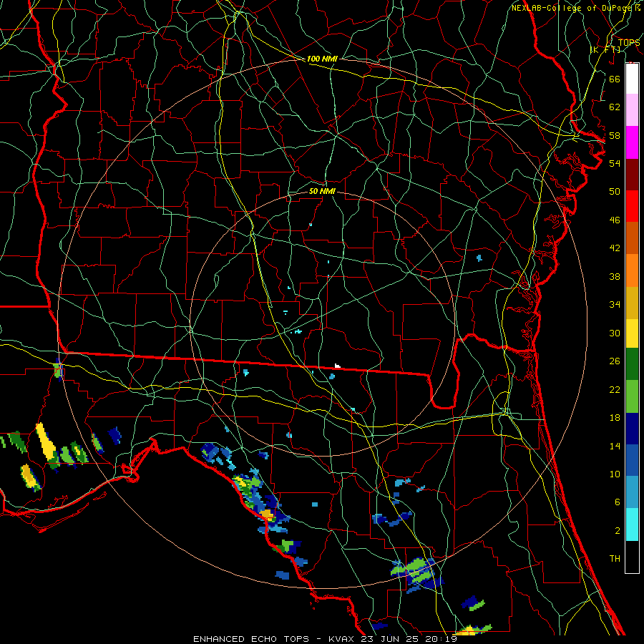Click the 50 NMI range ring label
The height and width of the screenshot is (644, 644).
click(x=322, y=191)
